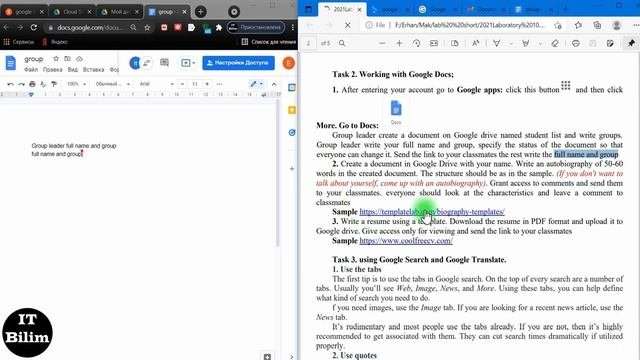Click the Chrome address bar docs.google.com
Viewport: 640px width, 360px height.
coord(90,27)
